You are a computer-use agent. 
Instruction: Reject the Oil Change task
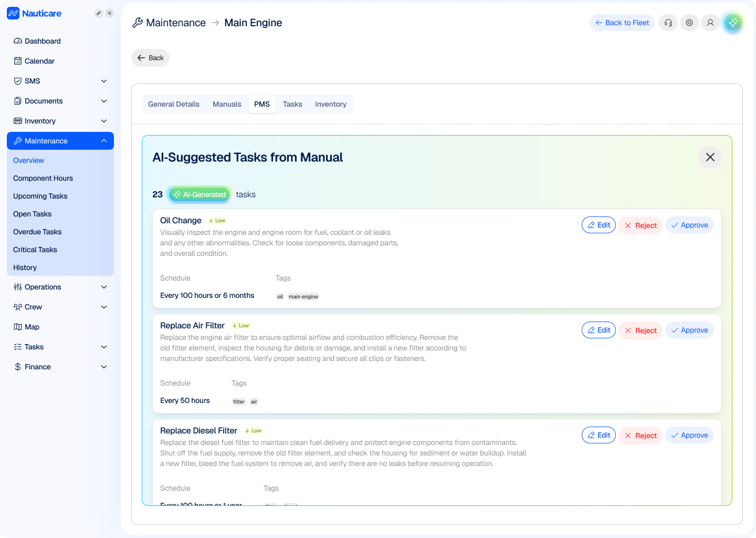(640, 225)
